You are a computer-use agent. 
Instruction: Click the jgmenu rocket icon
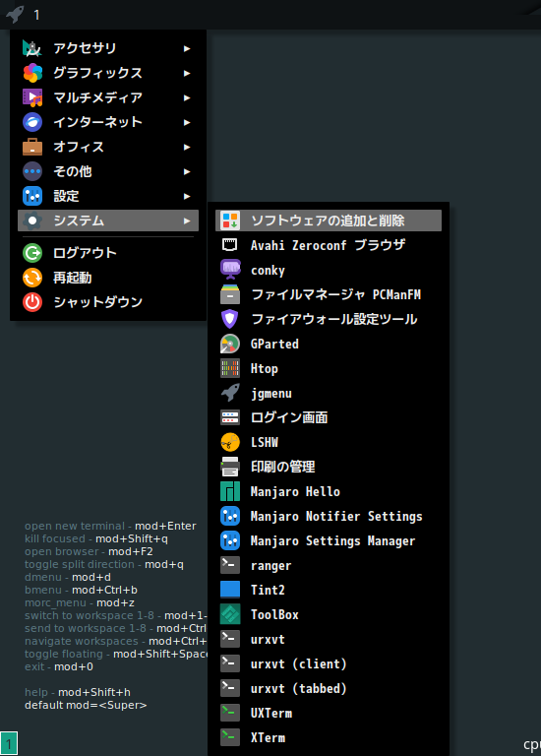(230, 393)
